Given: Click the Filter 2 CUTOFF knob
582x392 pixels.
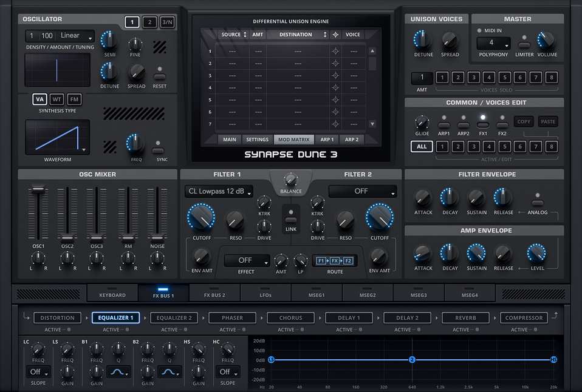Looking at the screenshot, I should coord(379,217).
